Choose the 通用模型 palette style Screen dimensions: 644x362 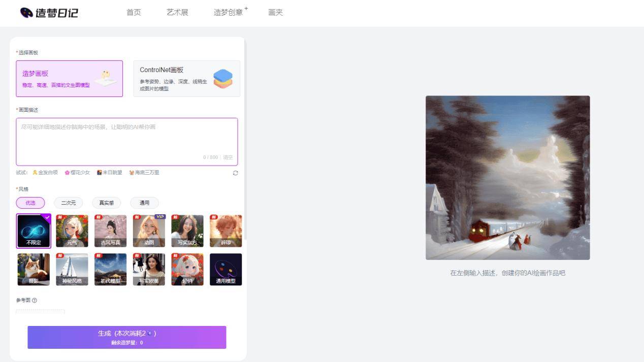[x=226, y=269]
